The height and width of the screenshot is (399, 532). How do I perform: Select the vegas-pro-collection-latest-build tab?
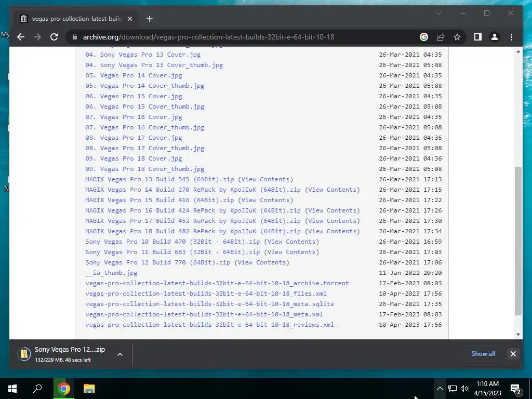(76, 19)
